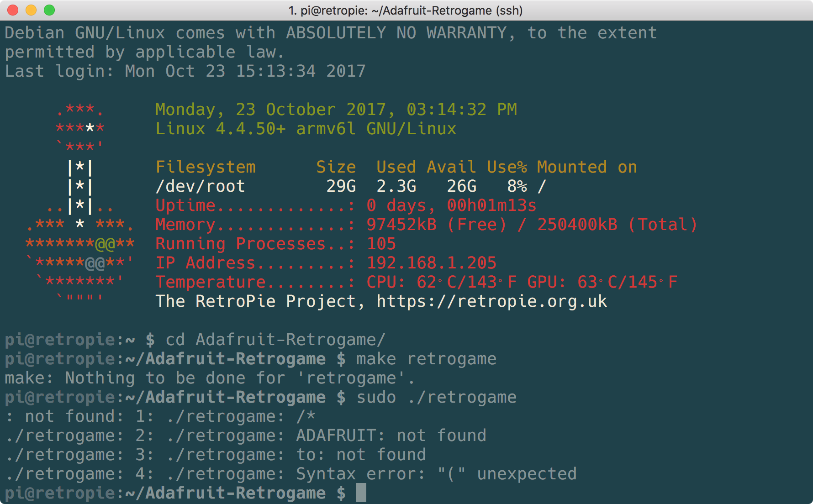
Task: Click the yellow minimize window button
Action: [31, 10]
